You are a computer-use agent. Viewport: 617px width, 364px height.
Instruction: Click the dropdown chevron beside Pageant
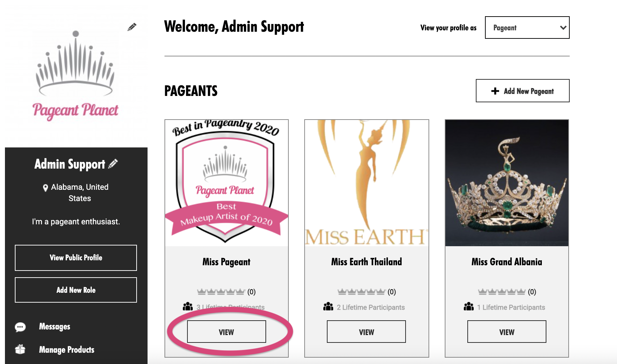pos(563,28)
